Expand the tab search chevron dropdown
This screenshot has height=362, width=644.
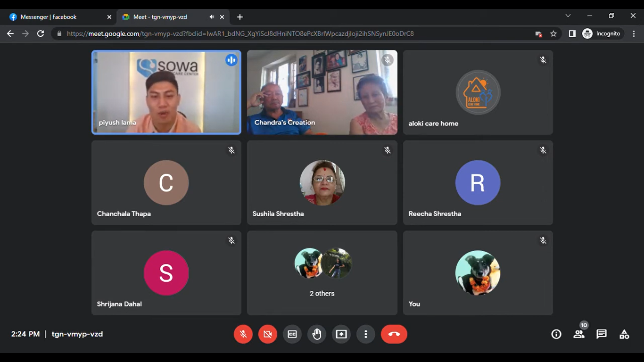[568, 16]
